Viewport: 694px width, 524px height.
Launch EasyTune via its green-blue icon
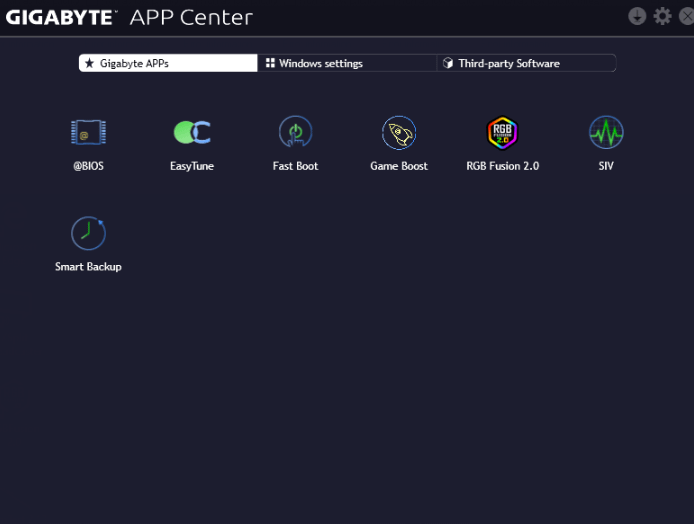pyautogui.click(x=192, y=132)
